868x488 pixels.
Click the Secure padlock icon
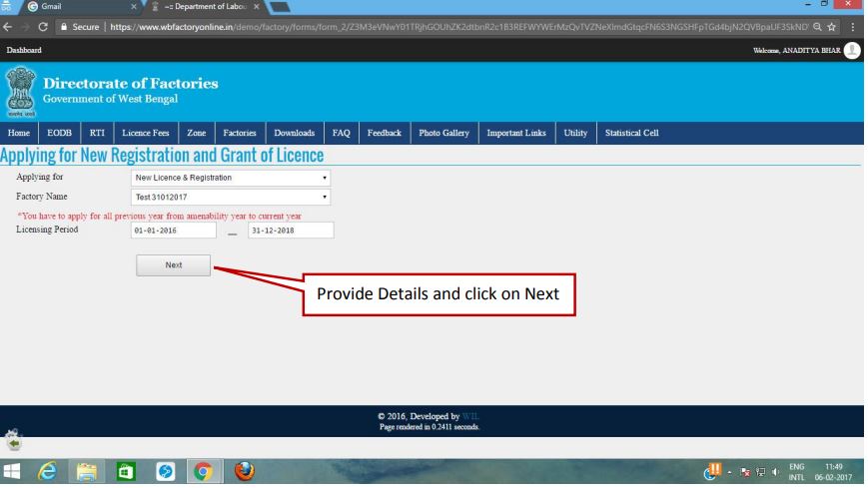64,27
